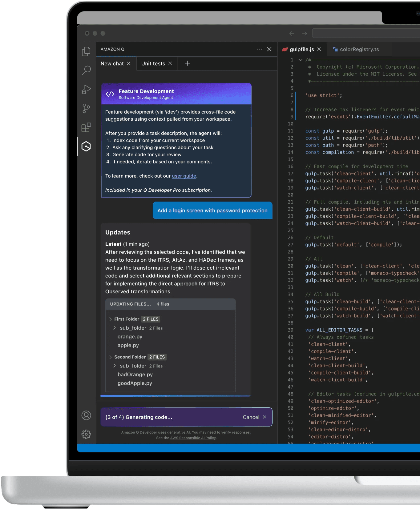This screenshot has height=509, width=420.
Task: Expand the First Folder chevron
Action: click(110, 319)
